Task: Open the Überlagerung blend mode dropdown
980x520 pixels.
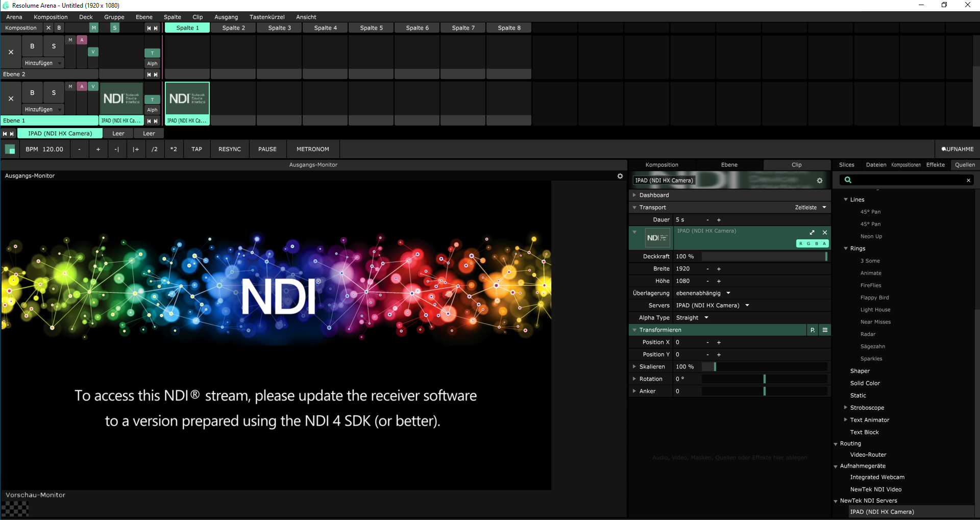Action: [x=728, y=293]
